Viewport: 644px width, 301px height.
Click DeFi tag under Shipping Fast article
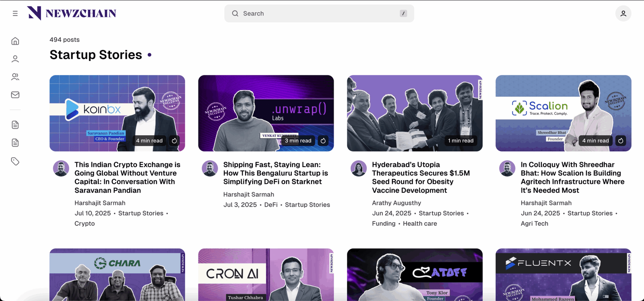(271, 204)
